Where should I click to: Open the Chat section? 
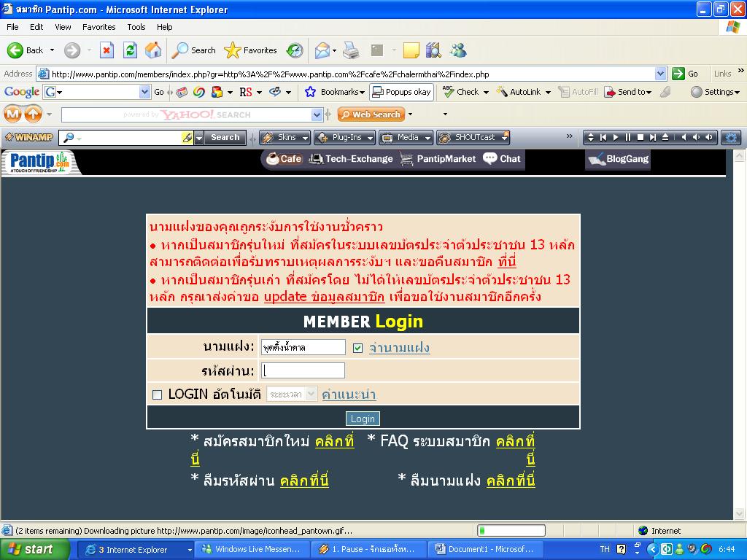(x=502, y=159)
